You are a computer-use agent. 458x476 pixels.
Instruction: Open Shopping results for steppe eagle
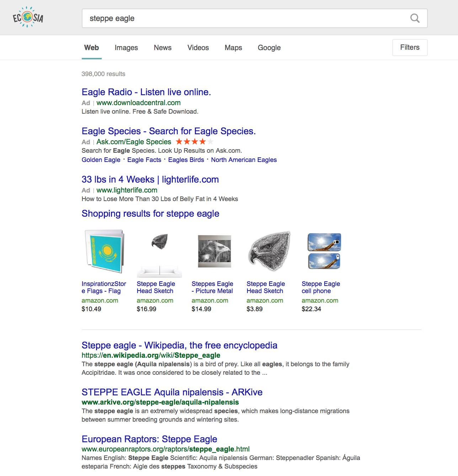tap(150, 213)
